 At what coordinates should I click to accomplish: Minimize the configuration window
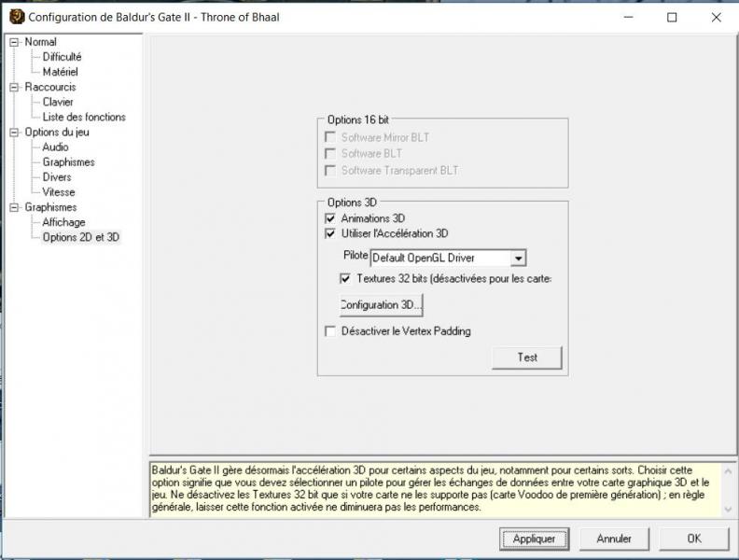628,18
